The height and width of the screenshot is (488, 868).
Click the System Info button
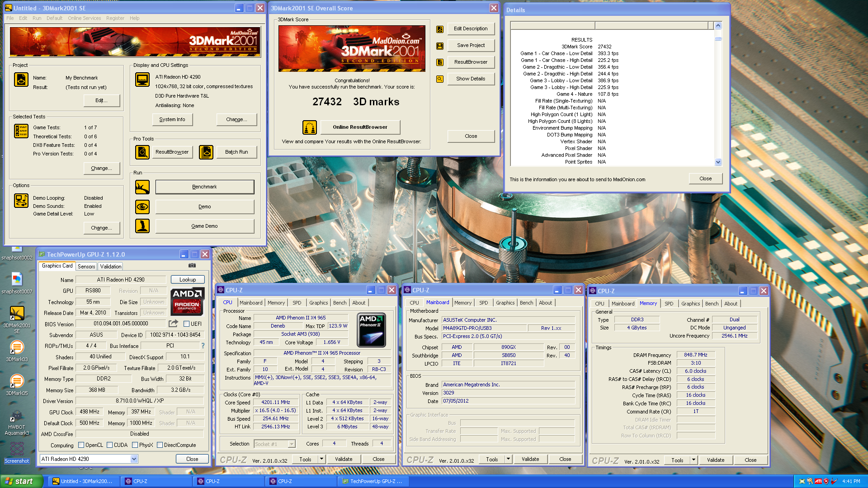coord(172,119)
